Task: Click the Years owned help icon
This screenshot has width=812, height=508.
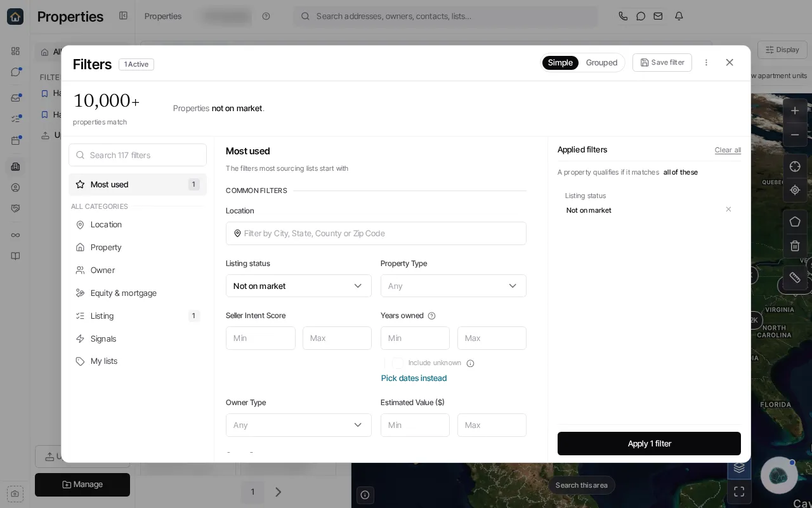Action: pyautogui.click(x=432, y=316)
